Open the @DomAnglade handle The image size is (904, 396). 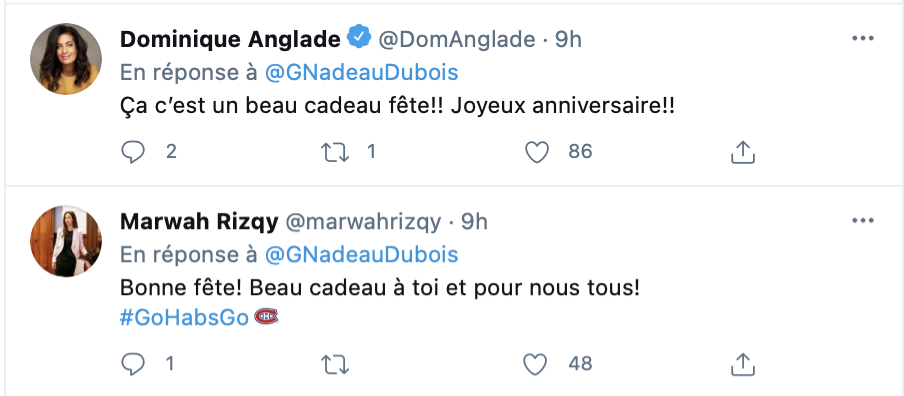tap(457, 39)
